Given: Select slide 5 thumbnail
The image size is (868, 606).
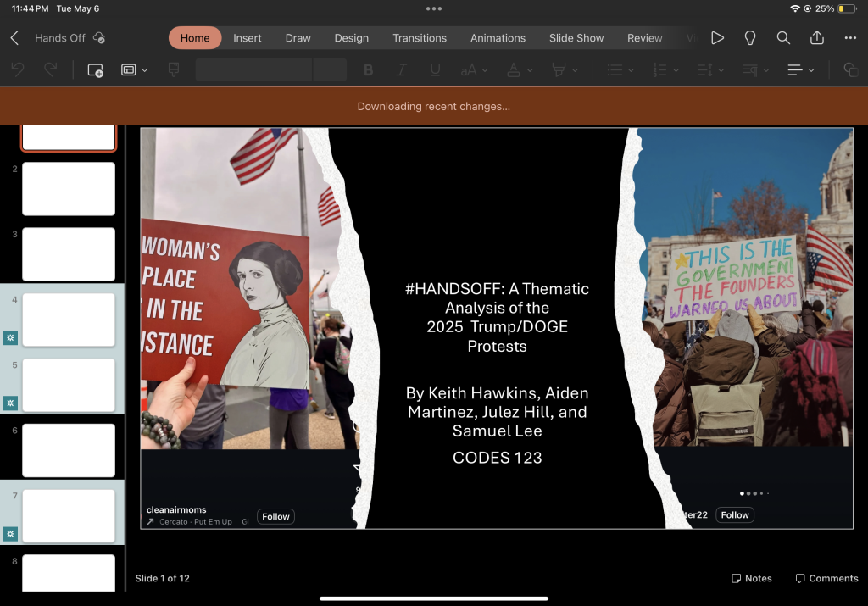Looking at the screenshot, I should pos(69,385).
